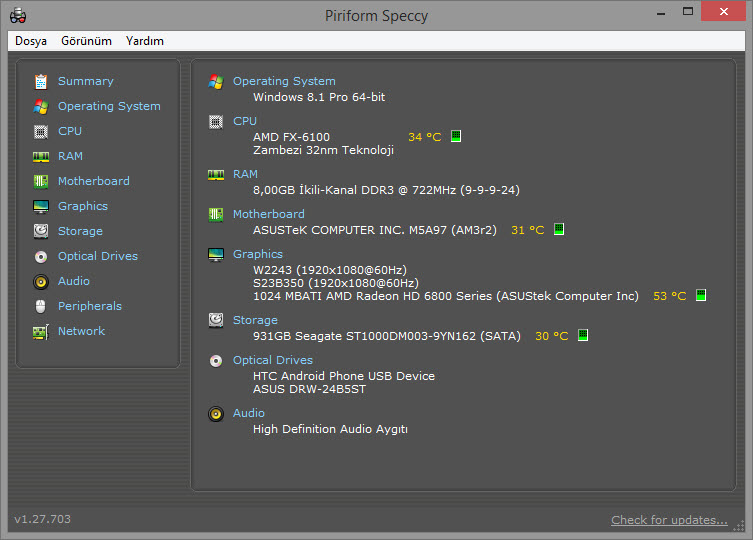Close the Piriform Speccy window

point(723,12)
